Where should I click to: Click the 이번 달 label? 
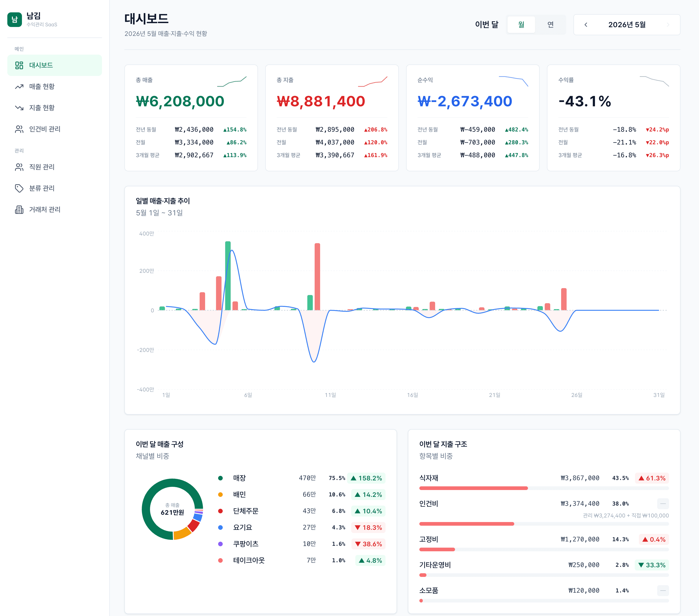click(487, 25)
